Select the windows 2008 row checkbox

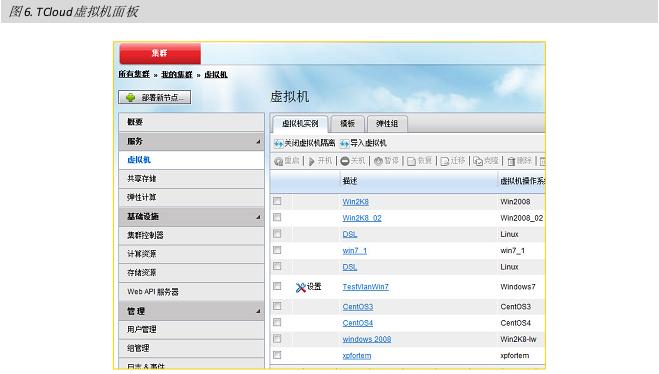click(277, 339)
